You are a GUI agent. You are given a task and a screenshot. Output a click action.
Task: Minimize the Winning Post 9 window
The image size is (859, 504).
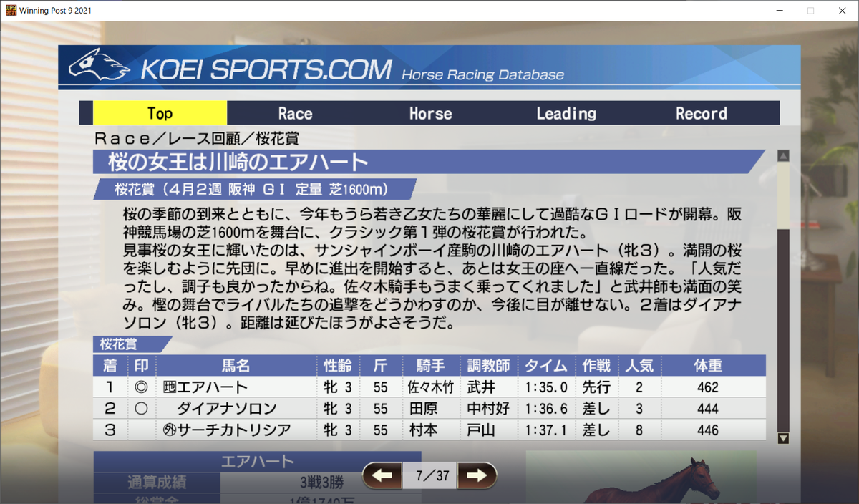(x=778, y=11)
